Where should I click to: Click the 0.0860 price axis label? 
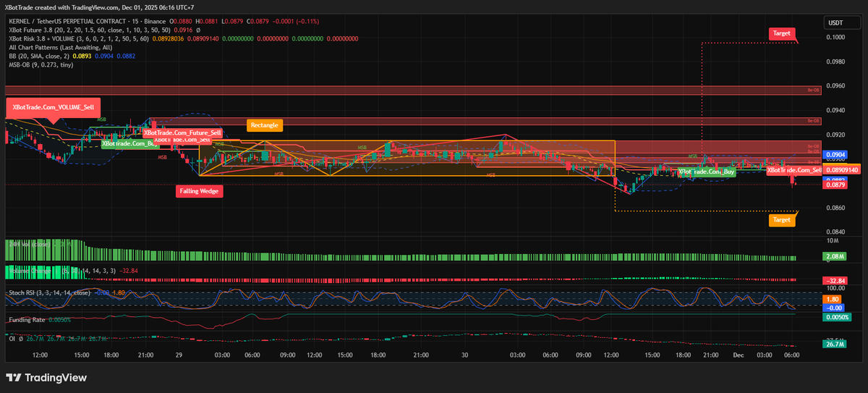coord(835,208)
